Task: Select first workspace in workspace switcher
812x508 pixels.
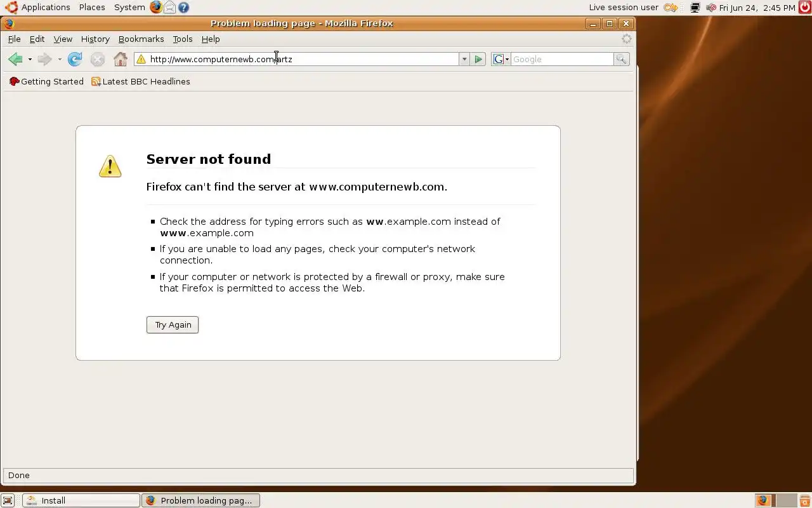Action: 763,500
